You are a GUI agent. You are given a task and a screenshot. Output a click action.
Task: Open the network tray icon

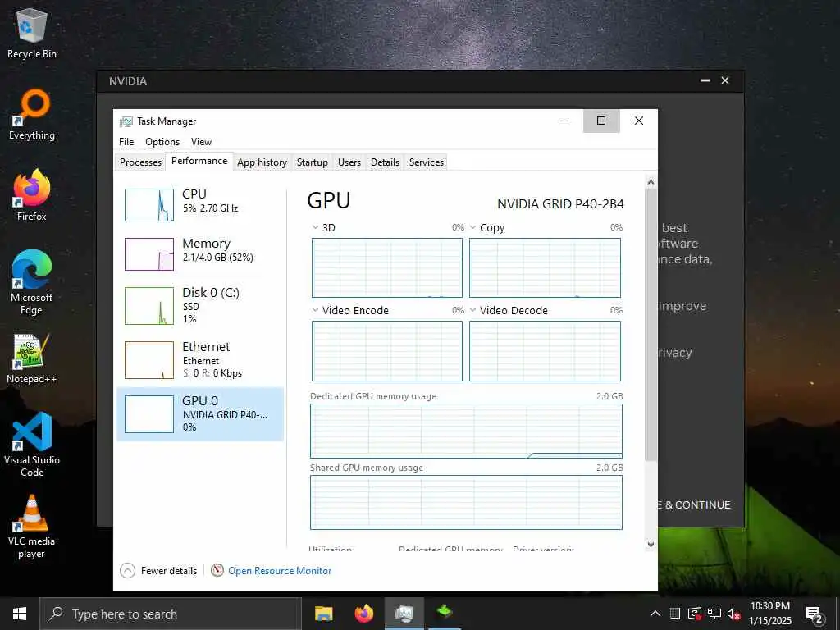714,614
